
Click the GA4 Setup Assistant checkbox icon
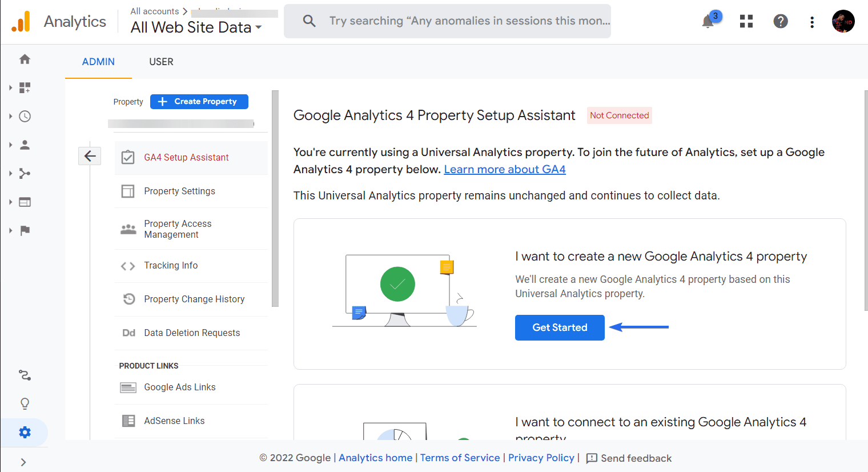[128, 157]
